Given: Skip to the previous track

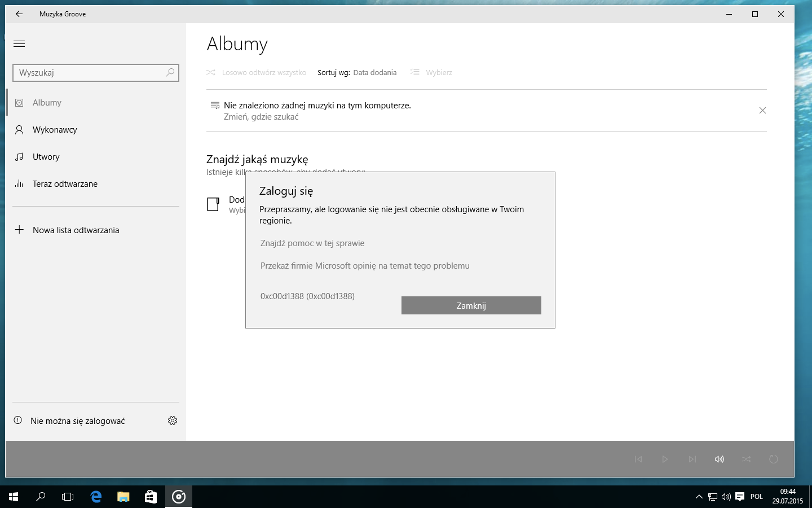Looking at the screenshot, I should click(638, 459).
